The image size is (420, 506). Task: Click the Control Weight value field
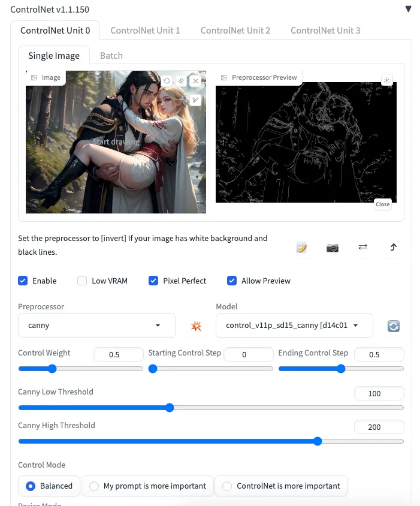click(119, 354)
